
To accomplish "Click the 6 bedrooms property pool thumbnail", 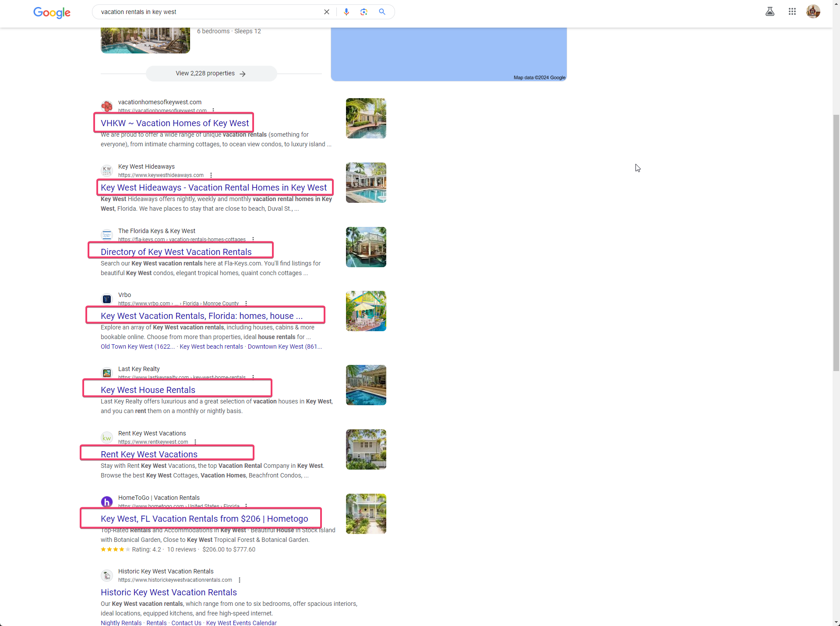I will (x=145, y=40).
